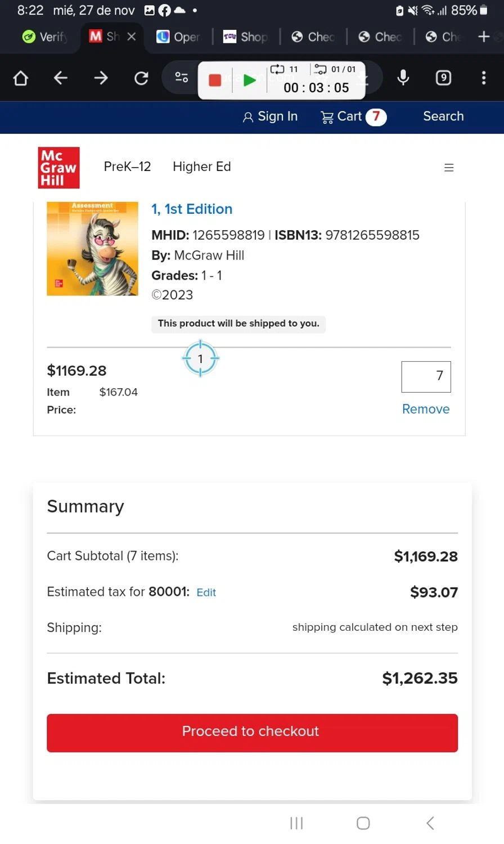Click Proceed to checkout button
This screenshot has height=844, width=504.
point(252,733)
